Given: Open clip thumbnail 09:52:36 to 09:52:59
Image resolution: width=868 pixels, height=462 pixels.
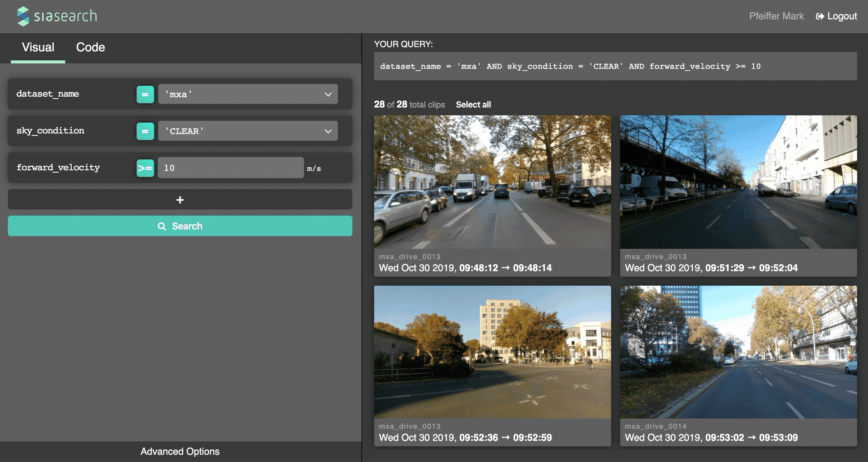Looking at the screenshot, I should coord(492,352).
